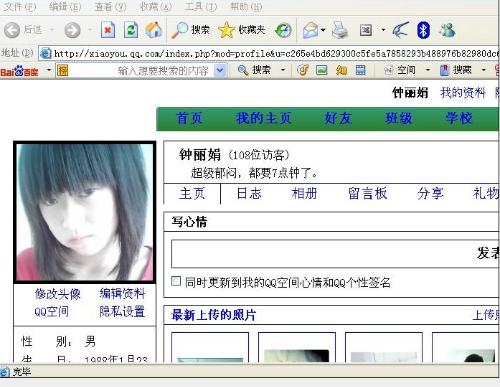
Task: Click the Baidu toolbar magnifier search icon
Action: pos(243,70)
